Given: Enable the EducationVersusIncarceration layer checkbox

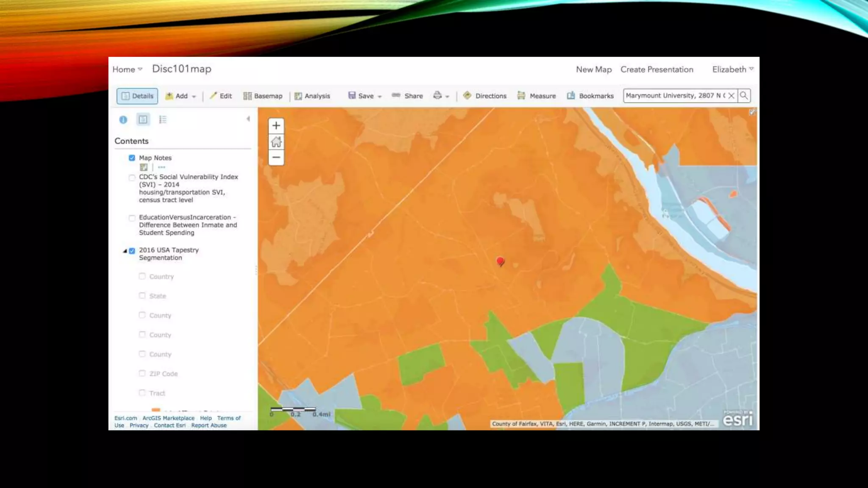Looking at the screenshot, I should coord(132,218).
